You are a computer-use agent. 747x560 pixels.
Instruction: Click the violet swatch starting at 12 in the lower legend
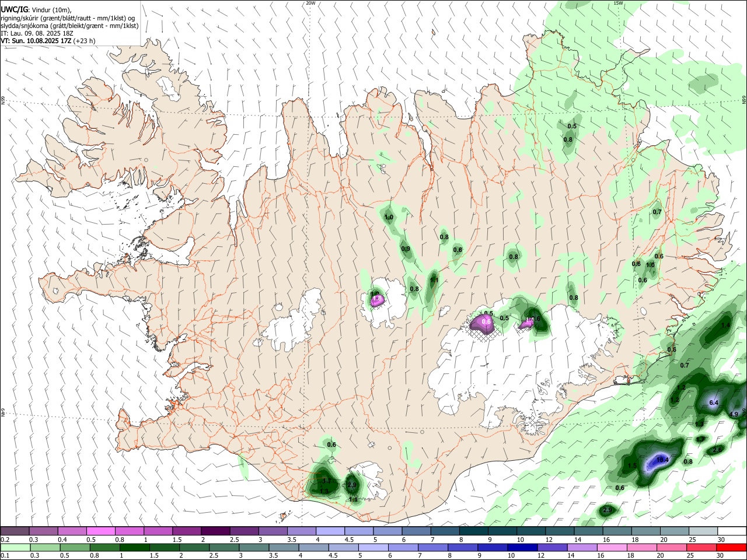pos(553,547)
